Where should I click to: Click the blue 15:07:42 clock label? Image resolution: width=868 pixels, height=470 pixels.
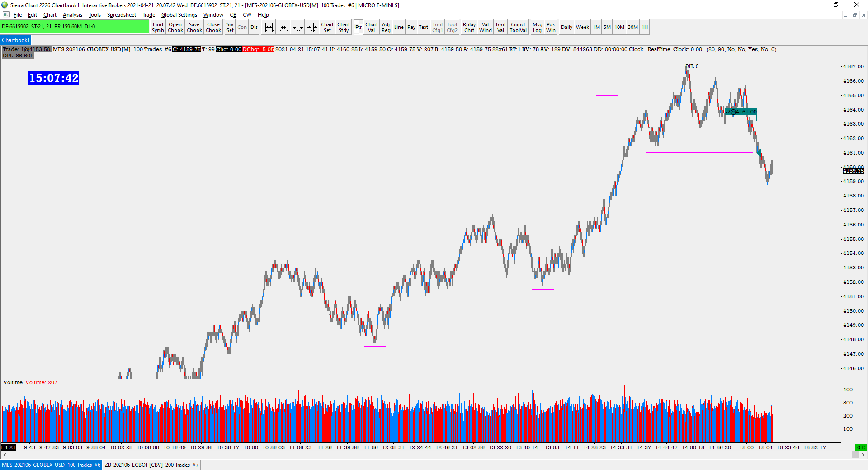tap(54, 78)
